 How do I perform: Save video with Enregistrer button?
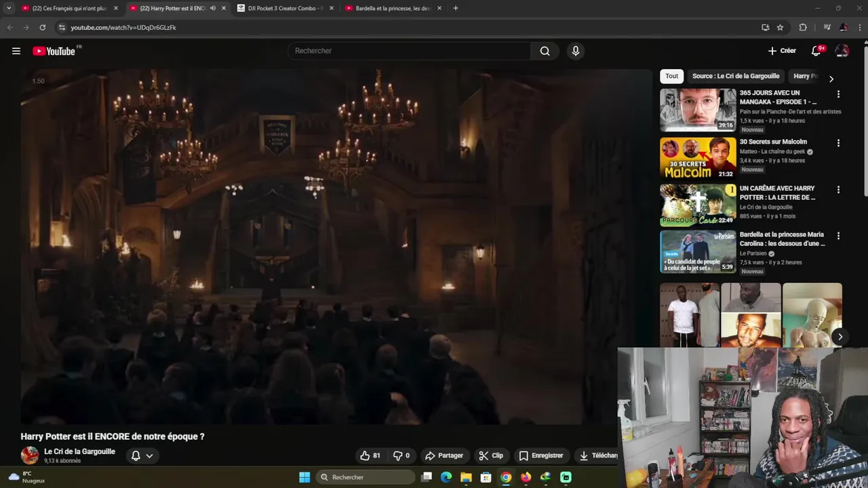pos(541,455)
